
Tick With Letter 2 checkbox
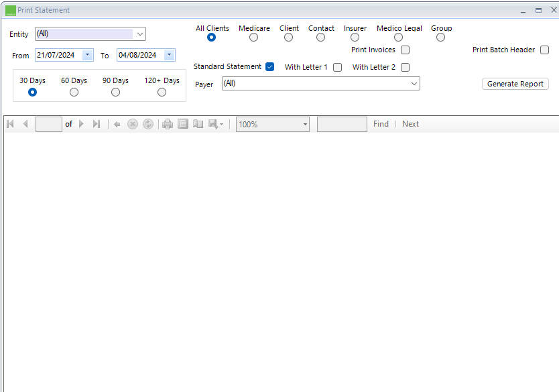click(x=405, y=68)
